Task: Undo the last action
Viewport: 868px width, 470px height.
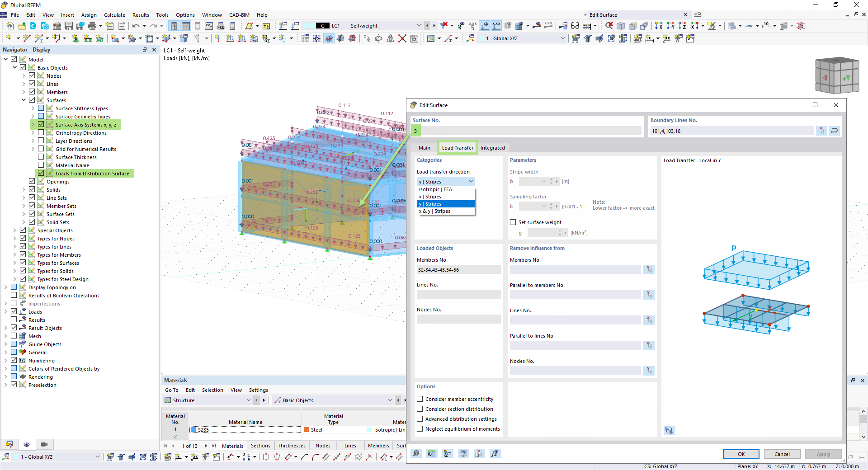Action: click(x=136, y=26)
